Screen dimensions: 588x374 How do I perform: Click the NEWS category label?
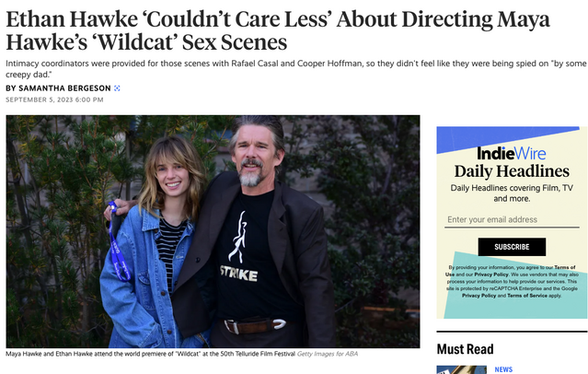503,369
